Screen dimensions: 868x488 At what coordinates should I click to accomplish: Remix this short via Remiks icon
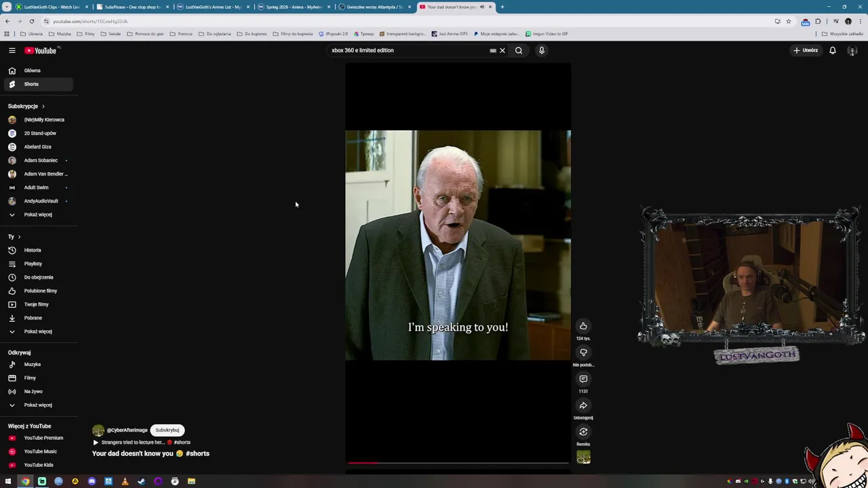(583, 432)
